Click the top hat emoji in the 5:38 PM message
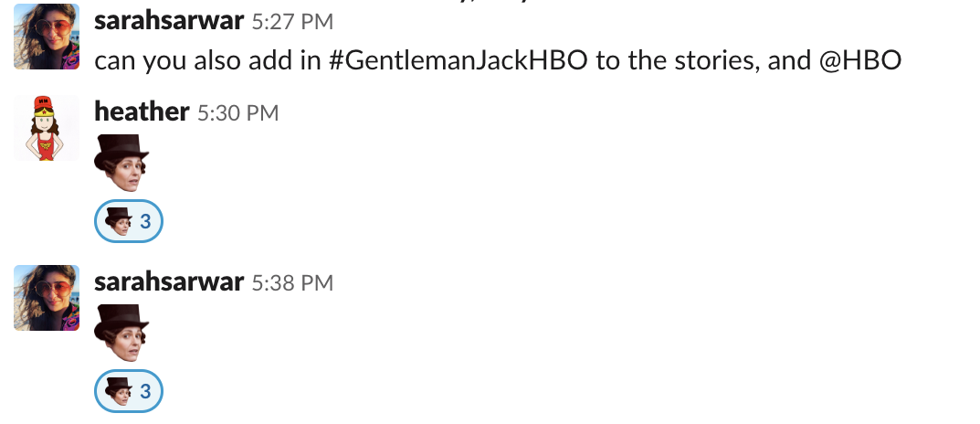Screen dimensions: 980x424 point(121,333)
